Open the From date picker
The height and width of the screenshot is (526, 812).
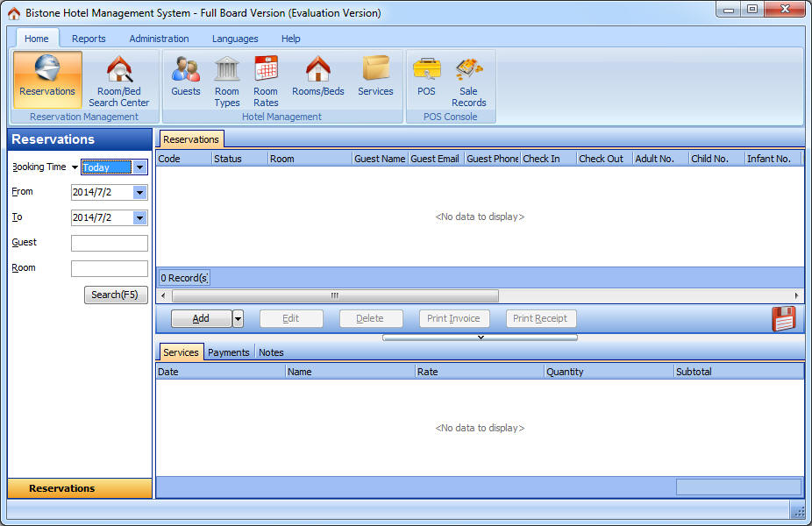click(x=139, y=192)
